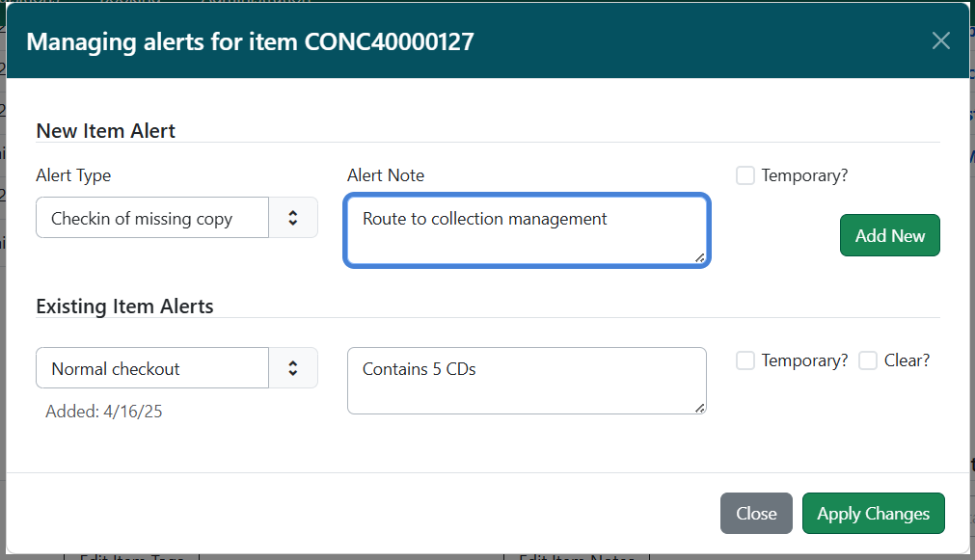The height and width of the screenshot is (560, 975).
Task: Click the resize grip on Contains 5 CDs box
Action: [700, 409]
